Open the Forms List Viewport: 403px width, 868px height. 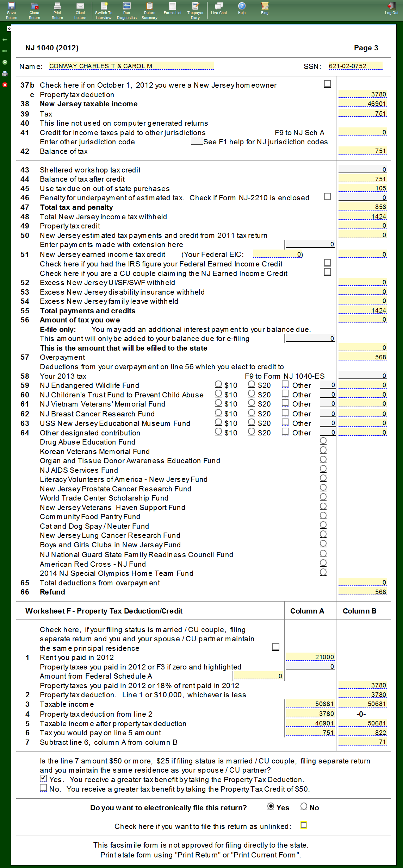click(173, 9)
